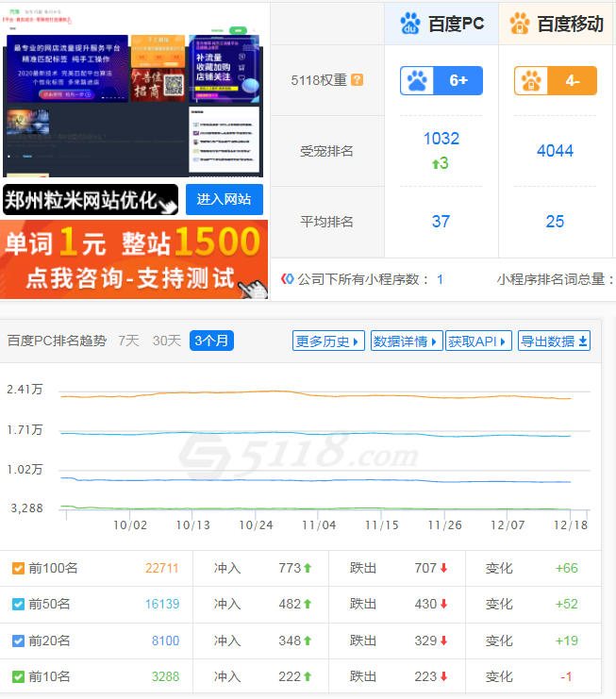
Task: Click the +52 change value
Action: pos(567,605)
